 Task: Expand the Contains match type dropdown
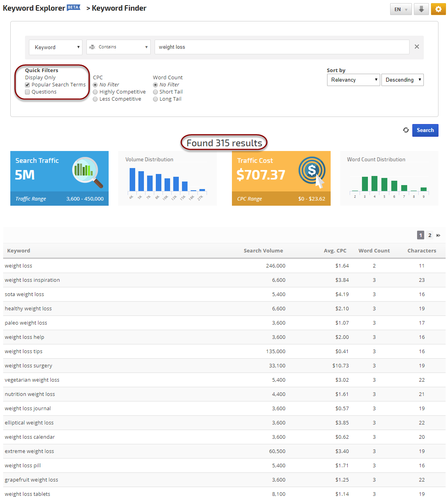118,47
